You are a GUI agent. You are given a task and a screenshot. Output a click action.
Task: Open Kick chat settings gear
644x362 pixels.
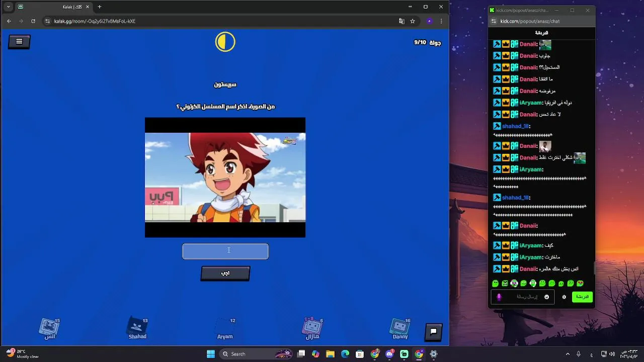(x=564, y=297)
